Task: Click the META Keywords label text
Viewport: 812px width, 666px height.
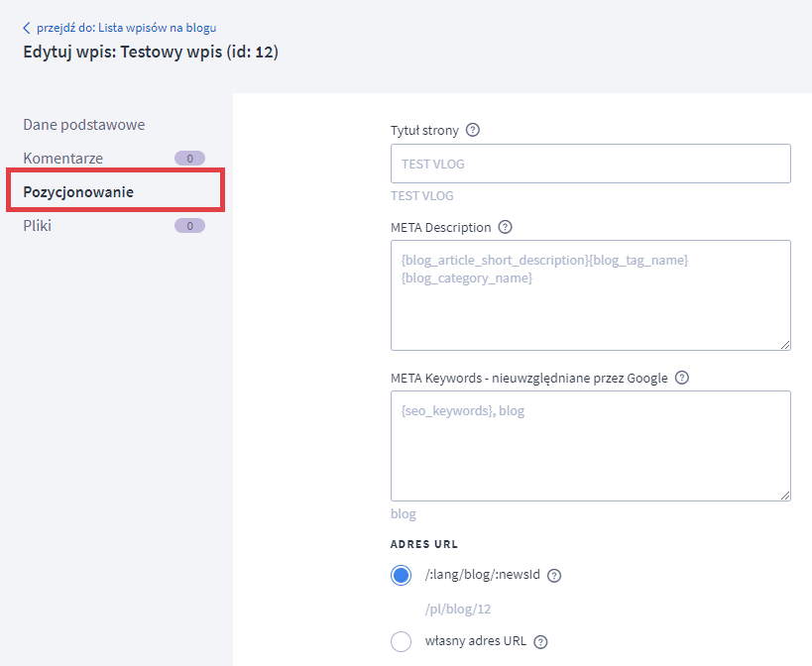Action: [x=529, y=379]
